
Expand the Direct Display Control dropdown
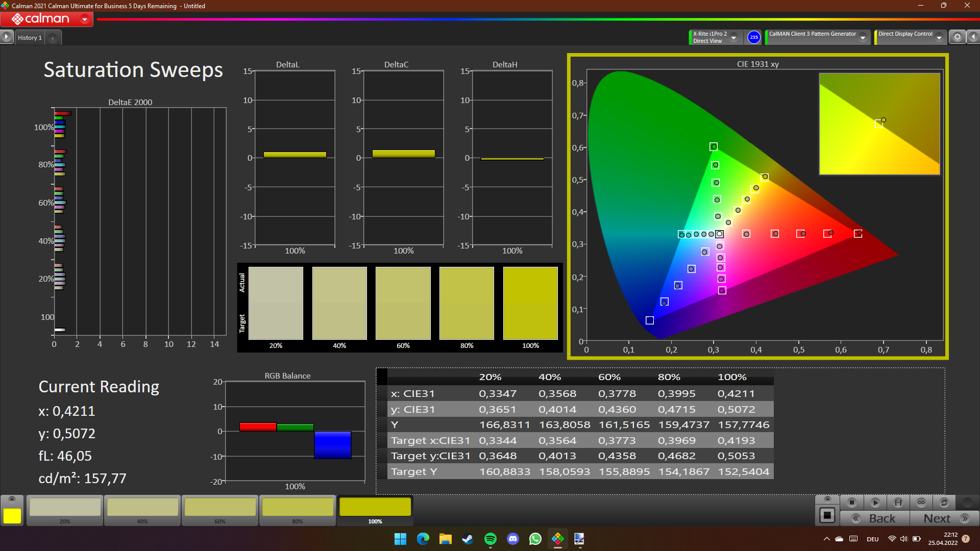pos(939,37)
